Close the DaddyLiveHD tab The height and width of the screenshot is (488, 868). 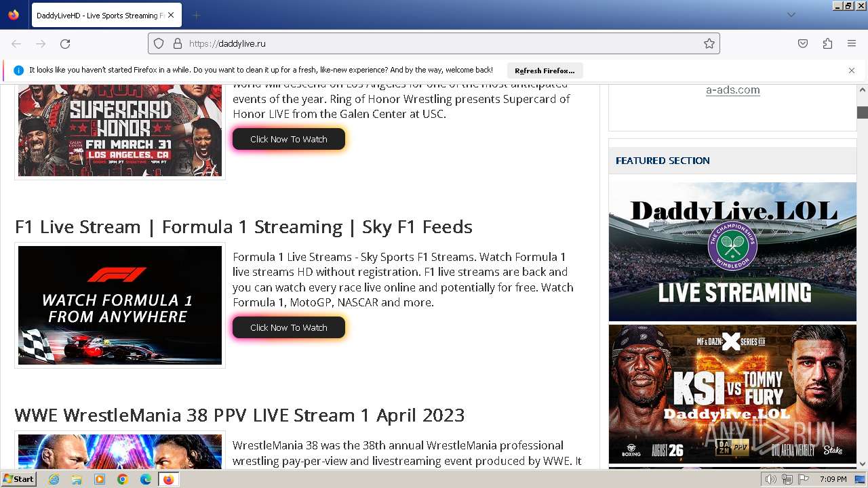(x=171, y=15)
